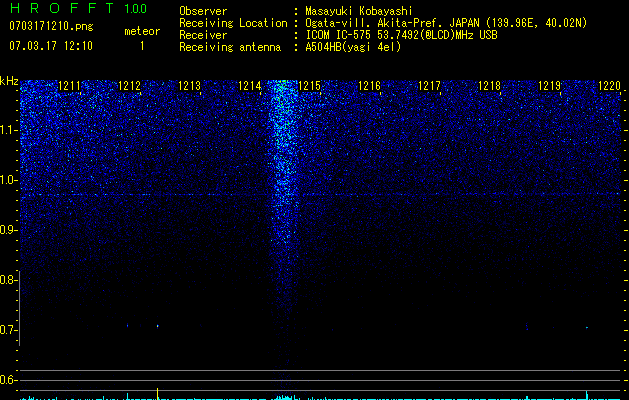
Task: Click the meteor count value 1
Action: point(142,46)
